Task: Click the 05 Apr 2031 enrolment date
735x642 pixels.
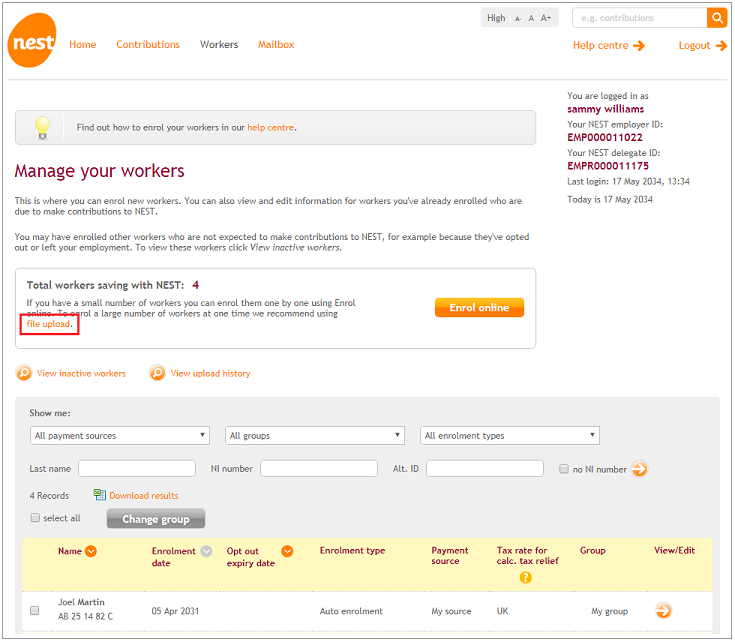Action: [175, 611]
